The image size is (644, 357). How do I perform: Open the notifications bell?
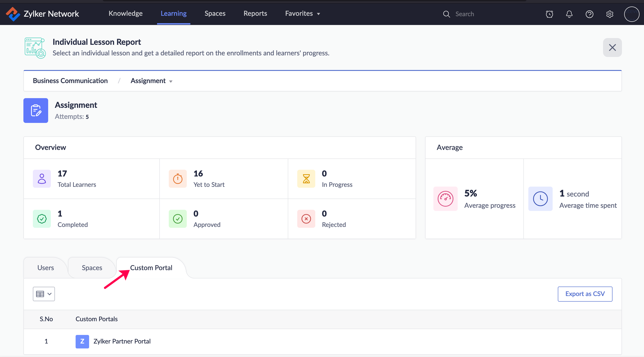point(569,14)
